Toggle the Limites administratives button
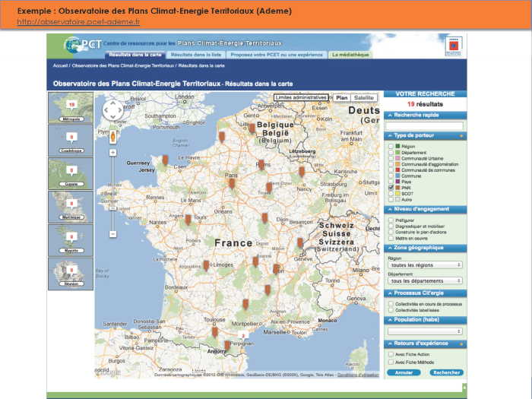The image size is (532, 399). tap(301, 98)
